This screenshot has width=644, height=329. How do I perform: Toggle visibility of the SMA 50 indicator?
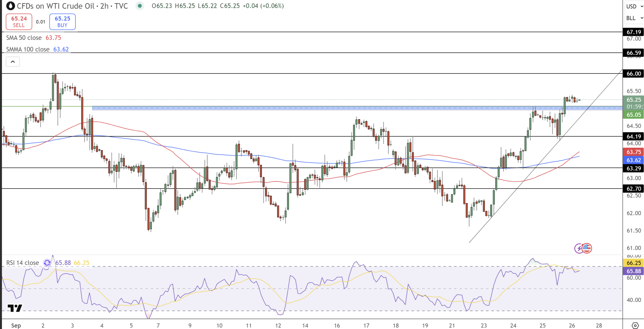[x=24, y=38]
